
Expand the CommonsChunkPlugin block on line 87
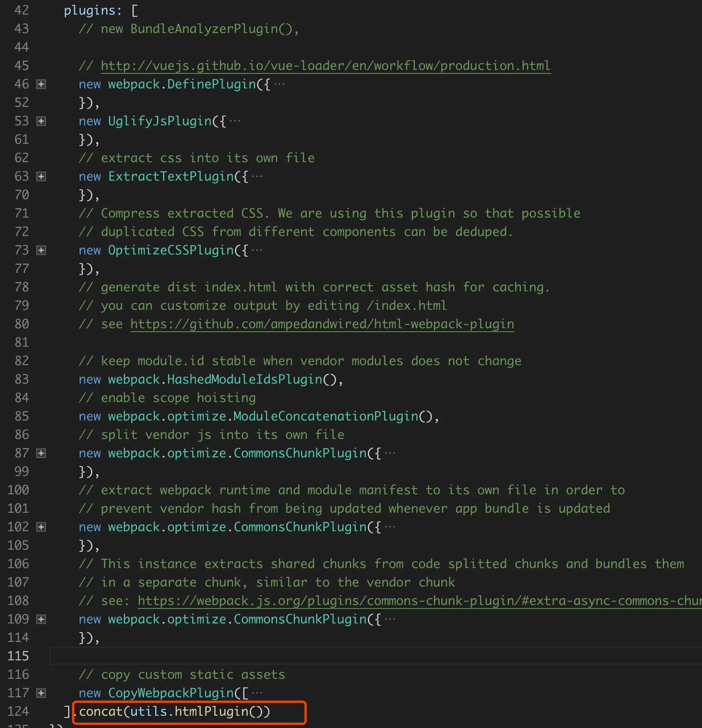[41, 453]
